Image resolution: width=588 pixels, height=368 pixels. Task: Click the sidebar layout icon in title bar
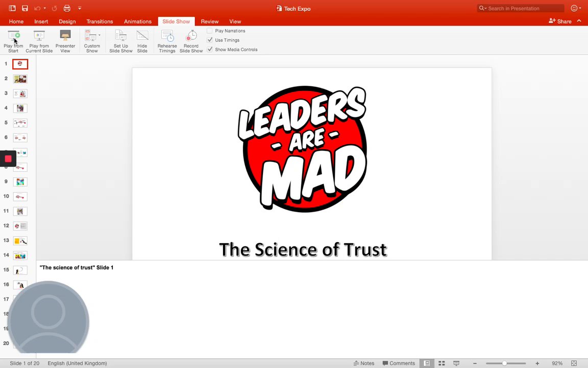(12, 8)
